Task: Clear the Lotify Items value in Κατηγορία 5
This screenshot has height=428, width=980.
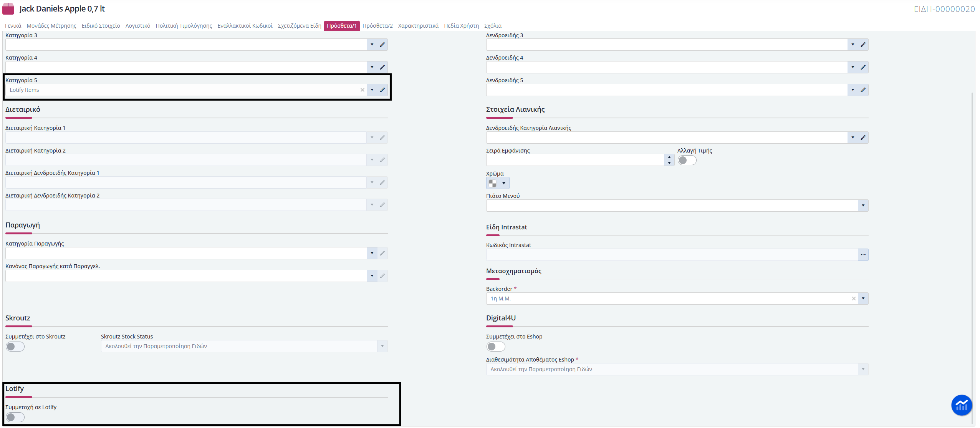Action: tap(362, 90)
